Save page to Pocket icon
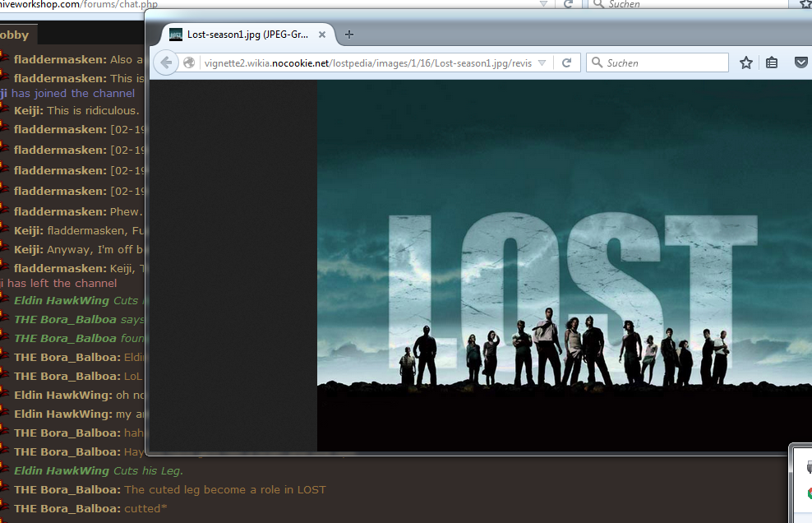 (x=801, y=62)
